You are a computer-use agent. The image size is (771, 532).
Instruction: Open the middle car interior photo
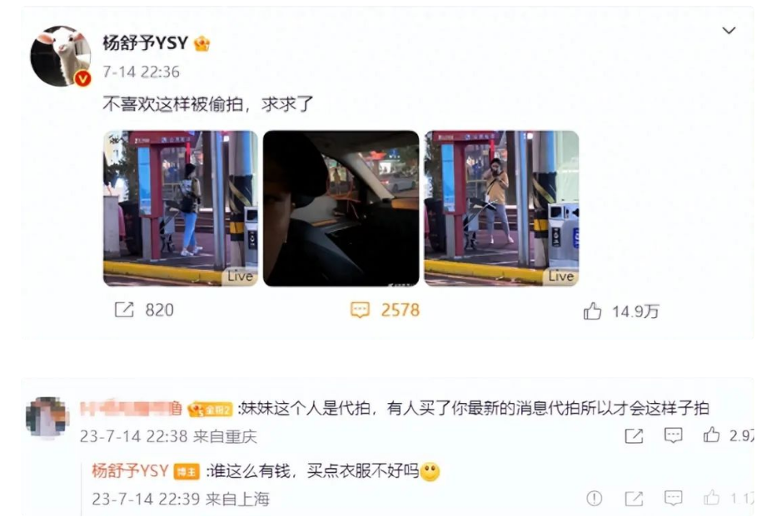point(341,208)
